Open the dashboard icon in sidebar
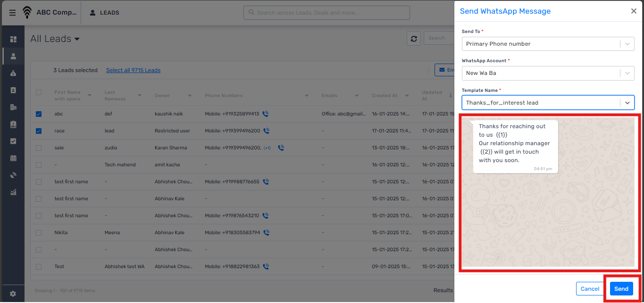644x303 pixels. (13, 39)
